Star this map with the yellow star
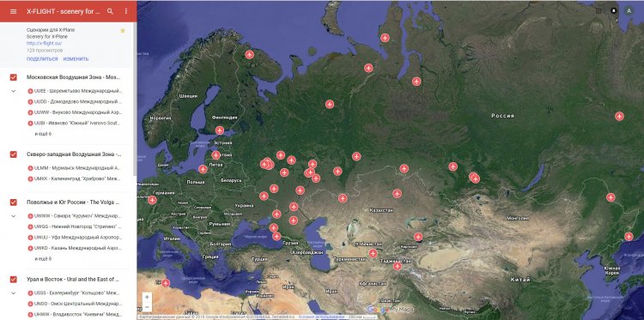644x320 pixels. 123,31
